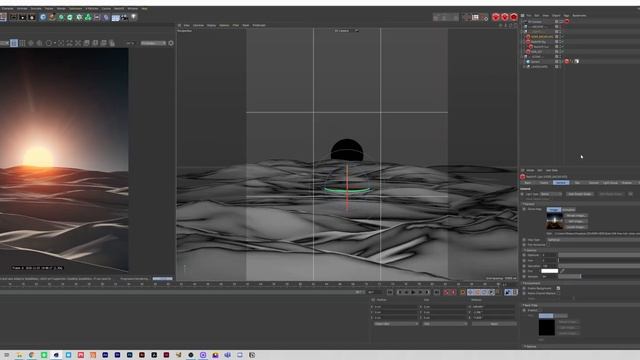Screen dimensions: 640x360
Task: Open the Tags menu in Object Manager
Action: point(566,16)
